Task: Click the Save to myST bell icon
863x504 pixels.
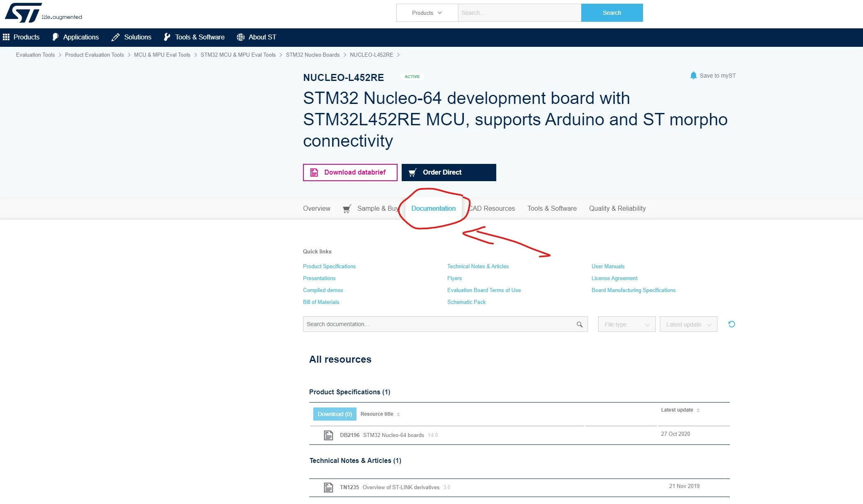Action: coord(693,76)
